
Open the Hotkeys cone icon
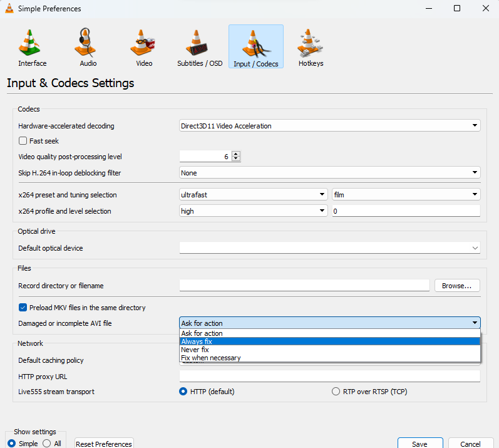(x=310, y=43)
